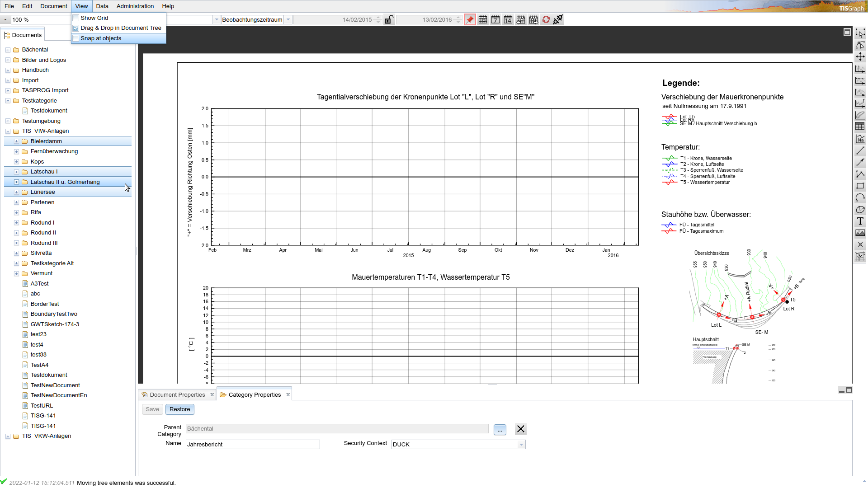Image resolution: width=868 pixels, height=488 pixels.
Task: Click the parent category browse button
Action: tap(500, 429)
